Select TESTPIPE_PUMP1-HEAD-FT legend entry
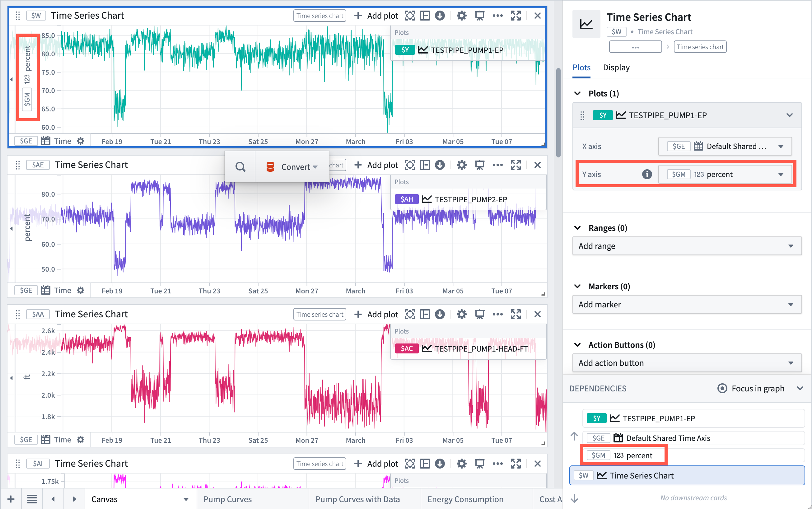 [481, 349]
